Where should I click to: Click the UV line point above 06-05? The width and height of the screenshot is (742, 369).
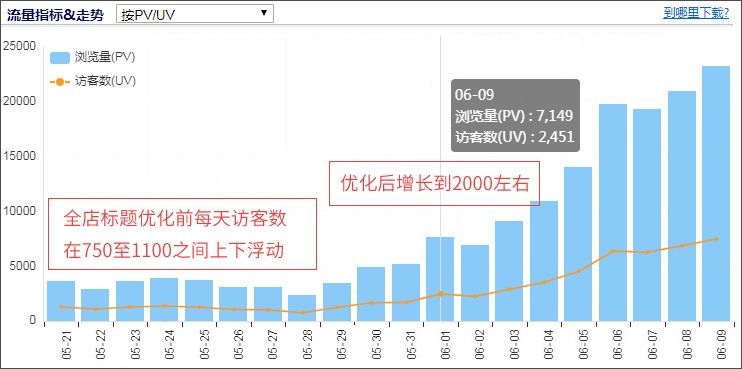coord(578,272)
